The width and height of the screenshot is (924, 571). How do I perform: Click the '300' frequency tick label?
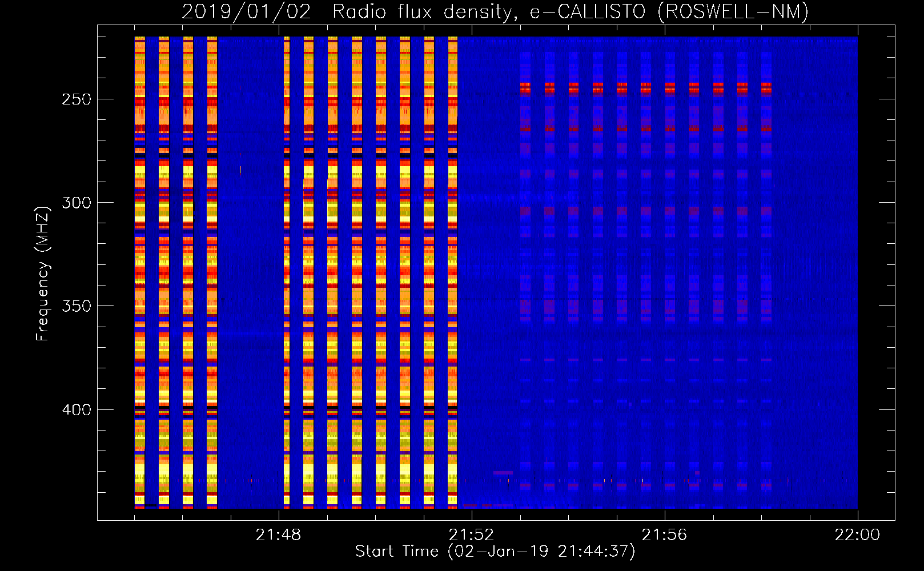77,203
